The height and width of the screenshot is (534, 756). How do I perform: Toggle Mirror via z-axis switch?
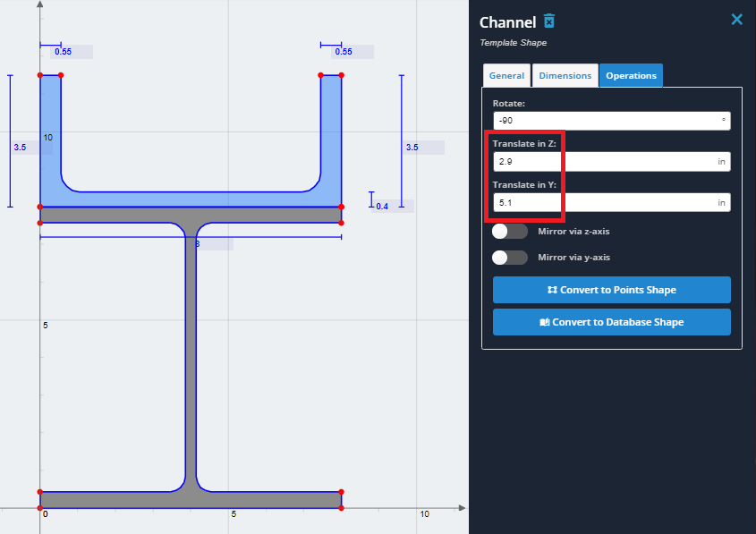510,232
